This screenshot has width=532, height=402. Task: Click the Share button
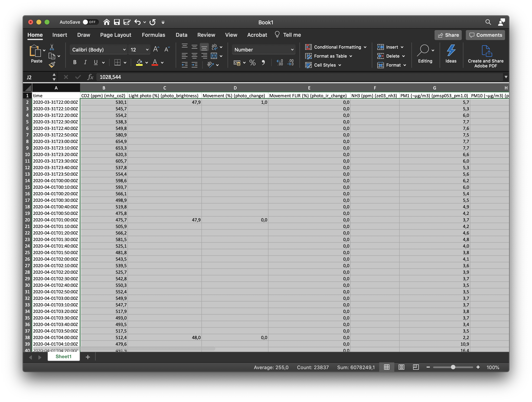pyautogui.click(x=448, y=35)
